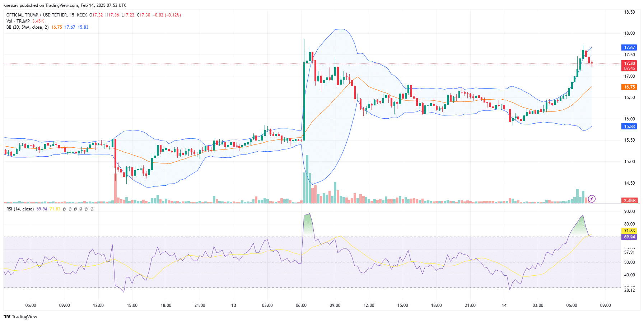This screenshot has width=644, height=323.
Task: Click the blue 17.67 price axis label
Action: [629, 48]
